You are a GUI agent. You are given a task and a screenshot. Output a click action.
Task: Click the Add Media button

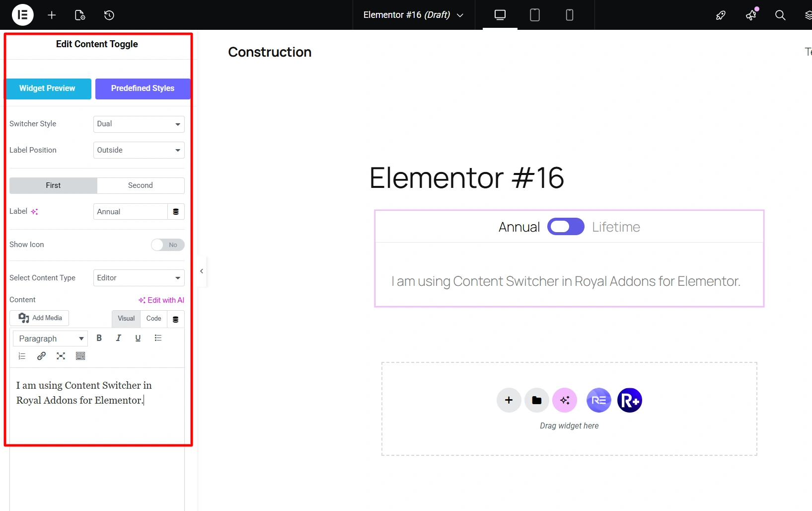point(40,318)
